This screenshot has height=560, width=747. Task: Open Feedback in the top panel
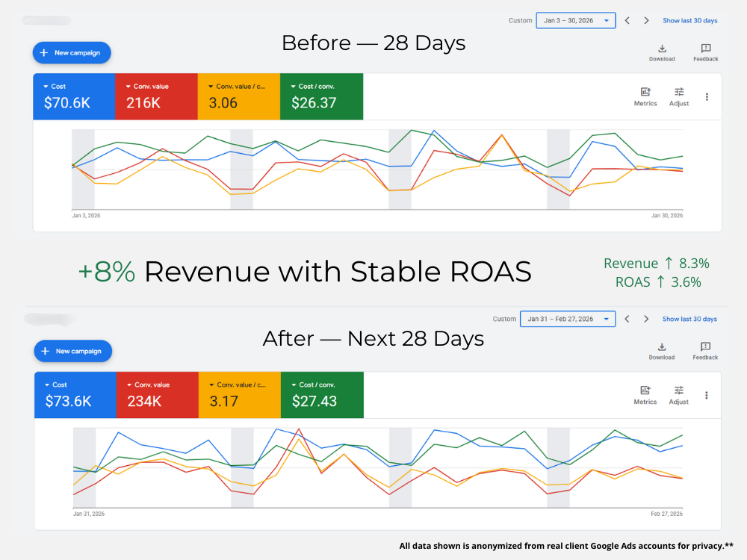pos(705,49)
